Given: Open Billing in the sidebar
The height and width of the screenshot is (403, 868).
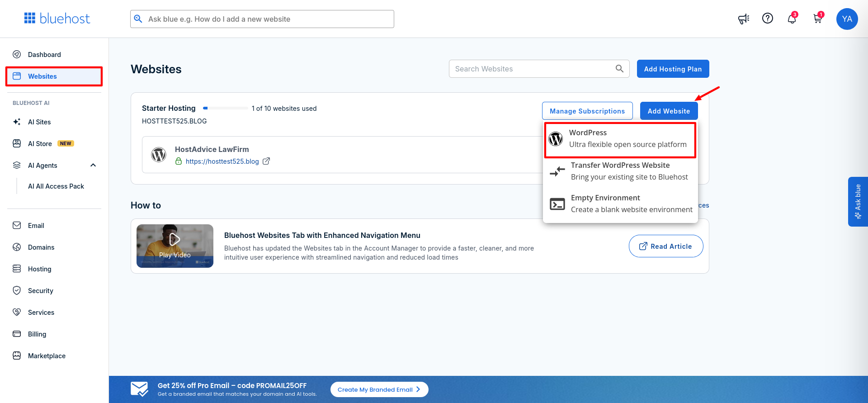Looking at the screenshot, I should tap(37, 334).
